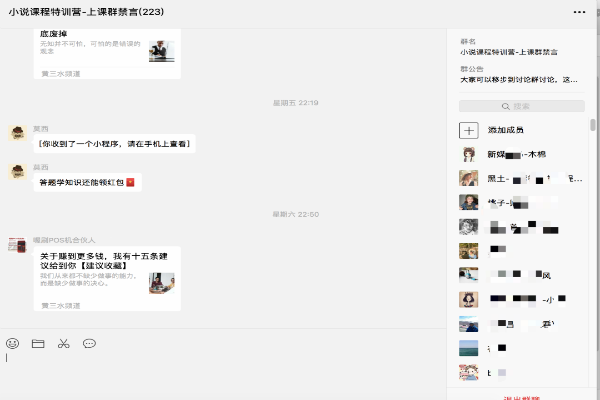Open the top article card thumbnail
The height and width of the screenshot is (400, 600).
pyautogui.click(x=161, y=50)
